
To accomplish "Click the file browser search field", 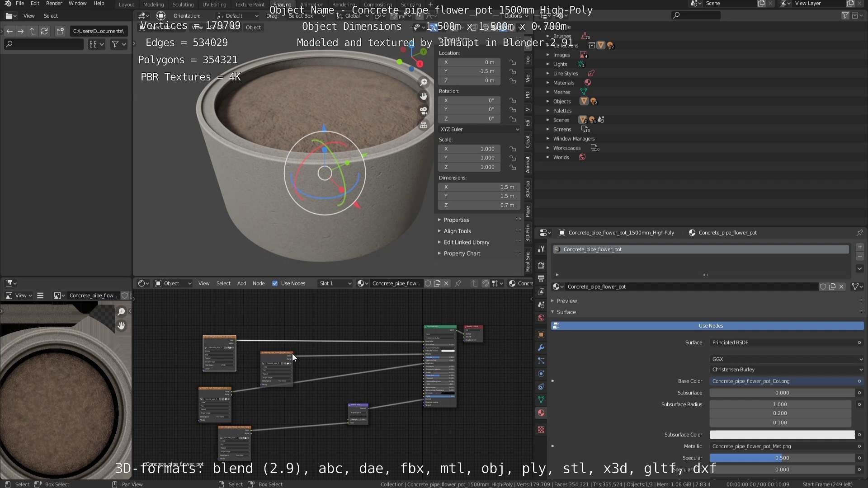I will coord(44,44).
